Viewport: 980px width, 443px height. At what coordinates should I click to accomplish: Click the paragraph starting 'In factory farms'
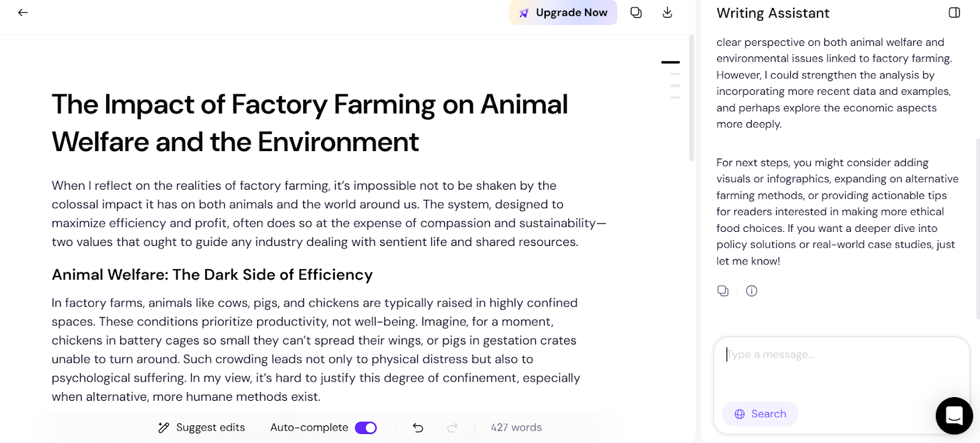[316, 349]
